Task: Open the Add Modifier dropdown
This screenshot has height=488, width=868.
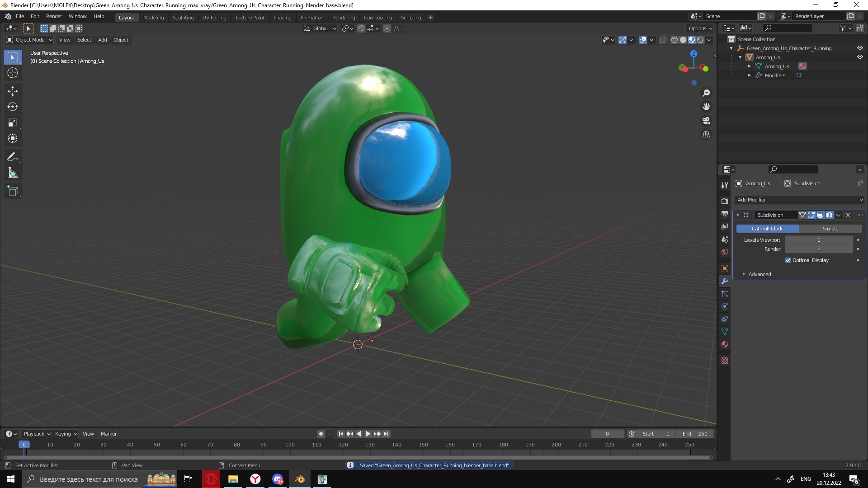Action: tap(800, 200)
